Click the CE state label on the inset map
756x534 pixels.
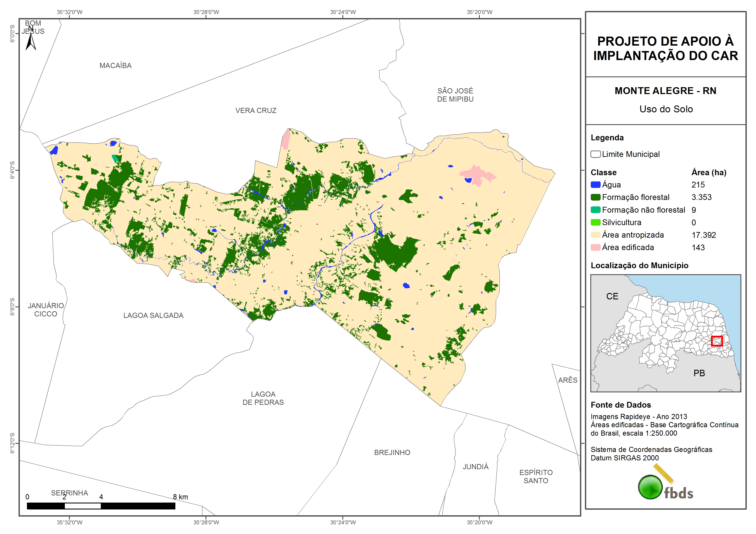[x=612, y=296]
